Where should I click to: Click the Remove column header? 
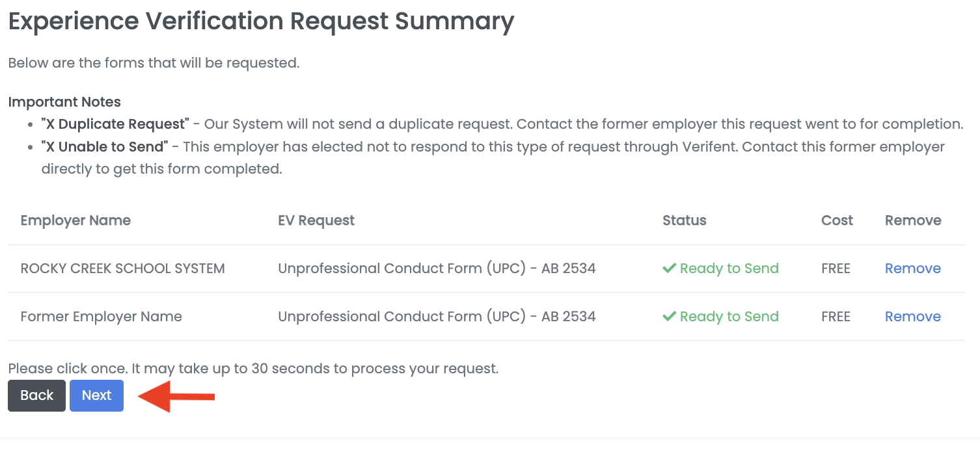coord(913,220)
